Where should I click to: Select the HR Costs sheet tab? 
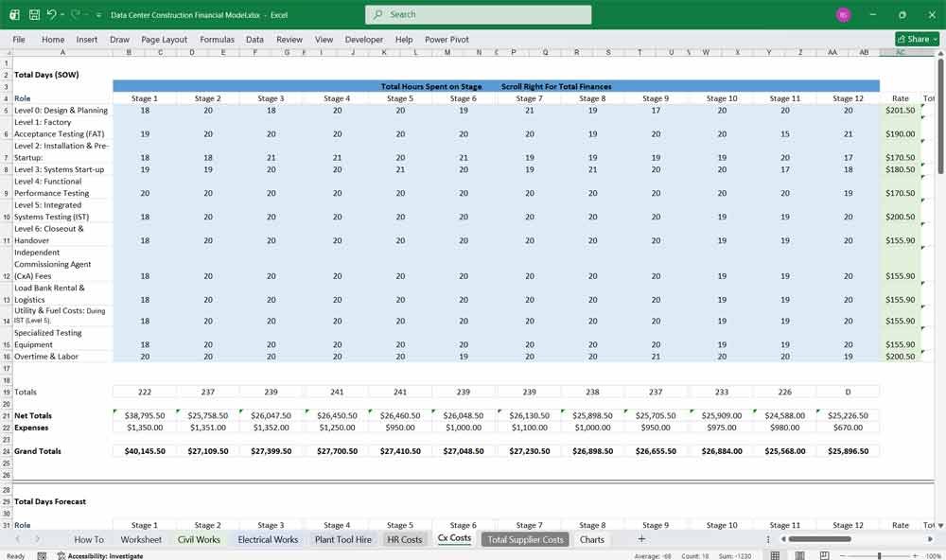coord(404,539)
